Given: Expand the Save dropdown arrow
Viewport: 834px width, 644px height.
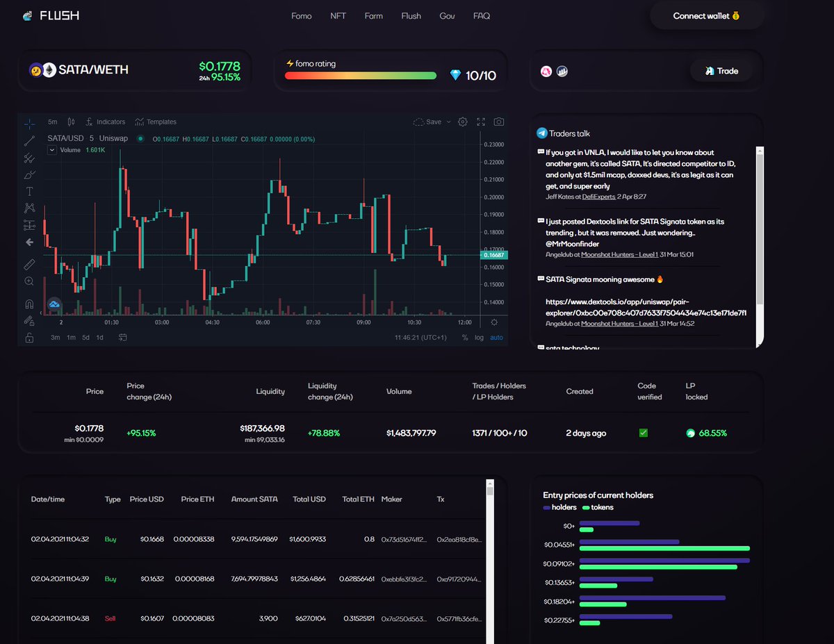Looking at the screenshot, I should pos(448,122).
